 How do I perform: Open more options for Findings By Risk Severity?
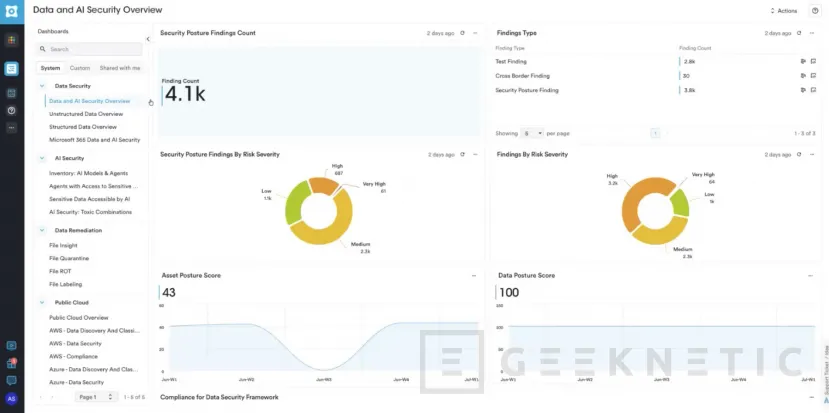812,154
